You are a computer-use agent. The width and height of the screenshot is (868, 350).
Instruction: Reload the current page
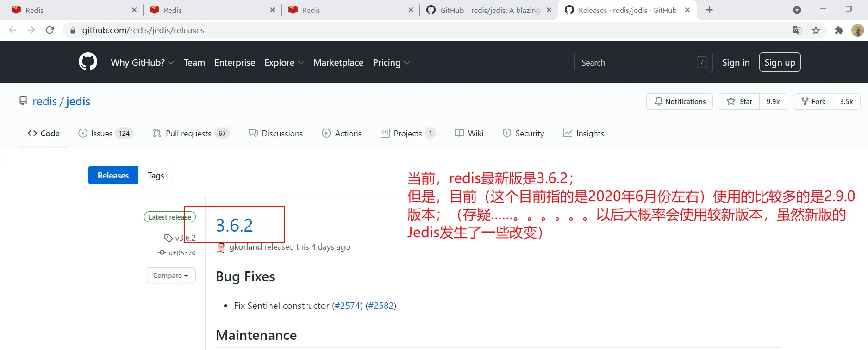coord(50,30)
